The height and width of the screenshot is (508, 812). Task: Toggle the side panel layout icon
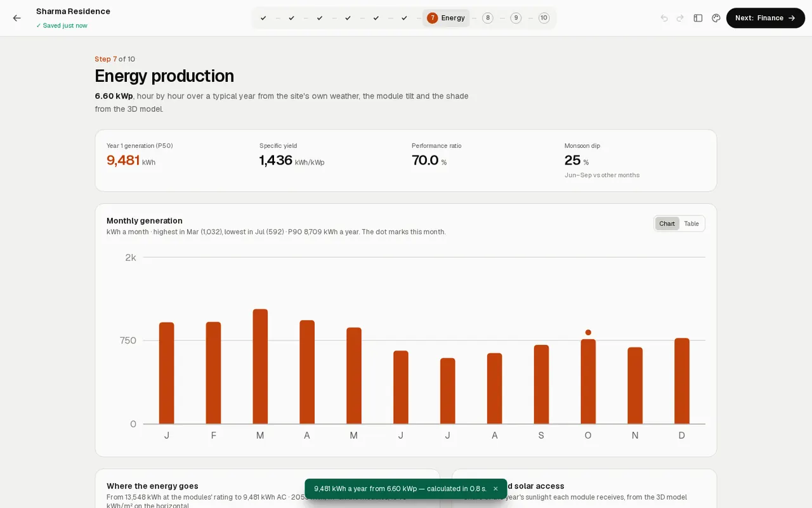pyautogui.click(x=698, y=18)
